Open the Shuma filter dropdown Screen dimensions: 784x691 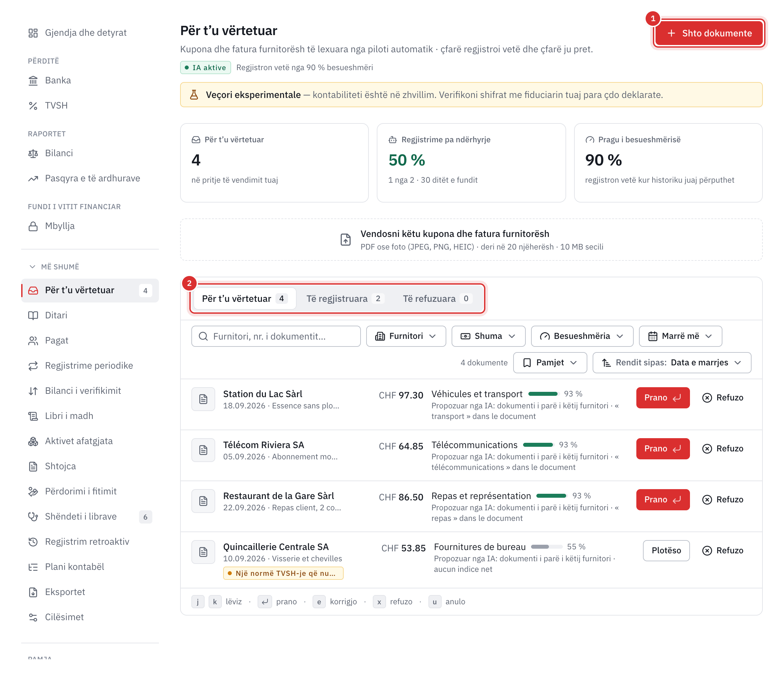pos(488,336)
